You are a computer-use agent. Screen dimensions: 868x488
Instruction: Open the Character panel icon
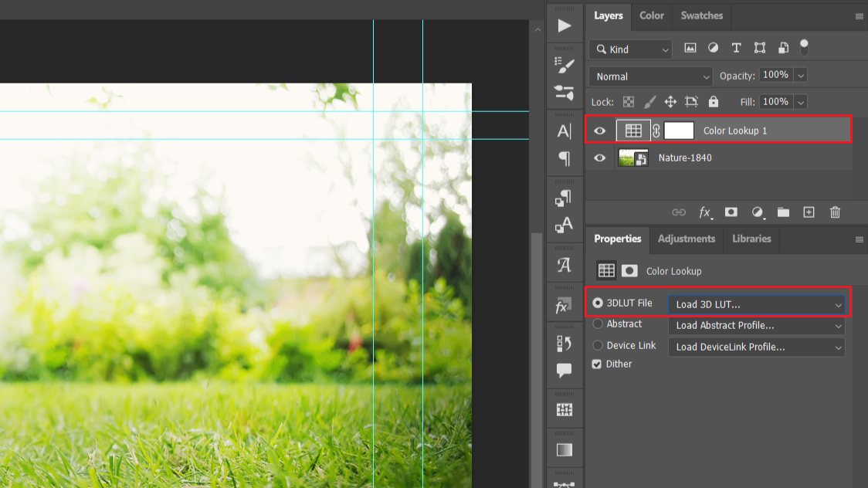click(565, 131)
